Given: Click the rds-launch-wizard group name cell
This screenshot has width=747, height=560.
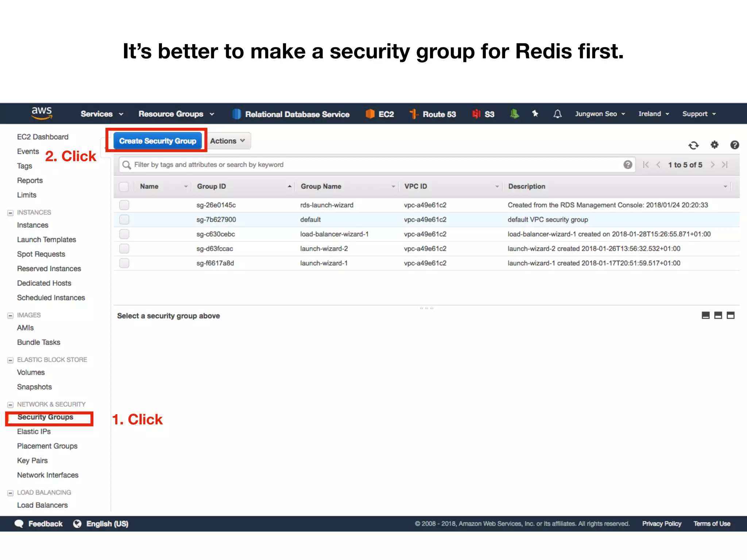Looking at the screenshot, I should (x=326, y=205).
